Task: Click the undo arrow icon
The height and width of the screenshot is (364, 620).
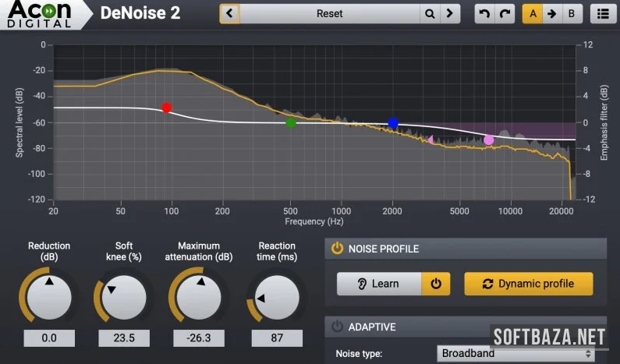Action: tap(485, 14)
